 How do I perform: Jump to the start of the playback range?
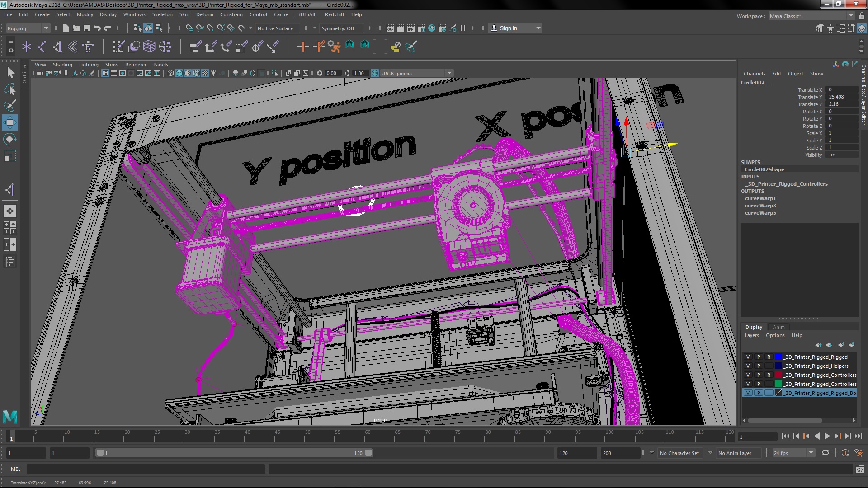785,436
